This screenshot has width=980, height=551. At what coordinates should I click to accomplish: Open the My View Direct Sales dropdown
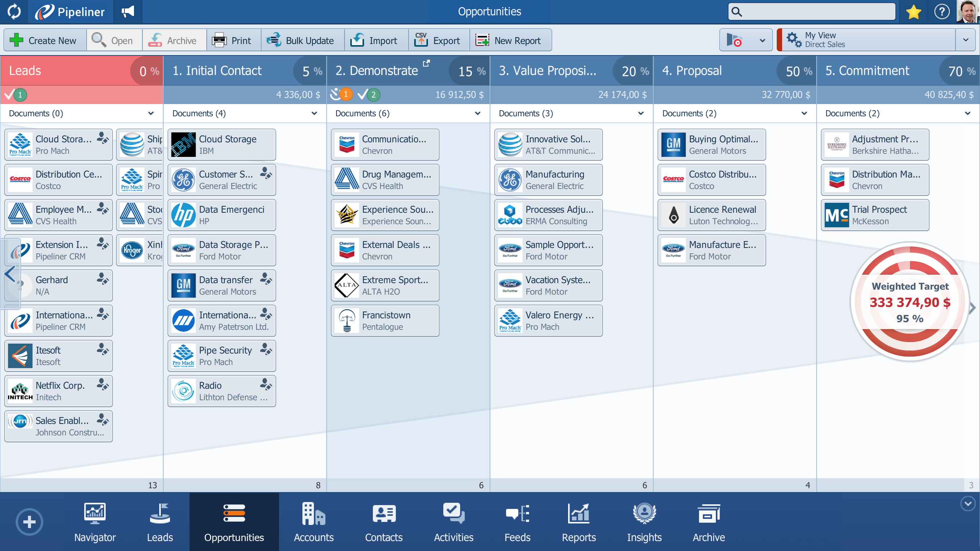[x=967, y=39]
